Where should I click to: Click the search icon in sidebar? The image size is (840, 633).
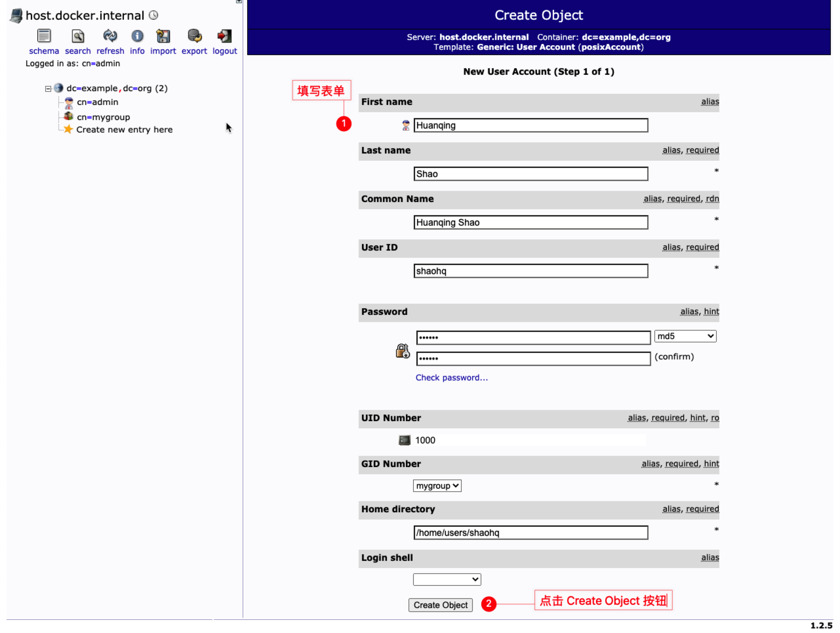pyautogui.click(x=78, y=36)
